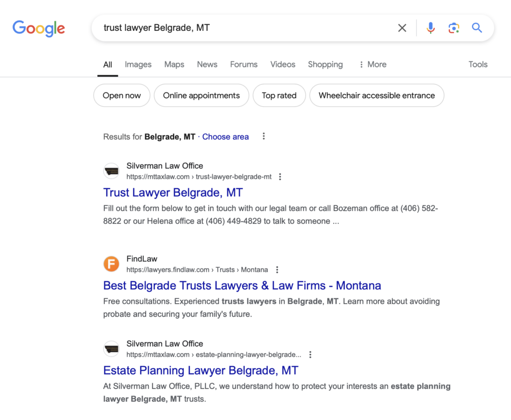
Task: Click the Google logo
Action: (38, 28)
